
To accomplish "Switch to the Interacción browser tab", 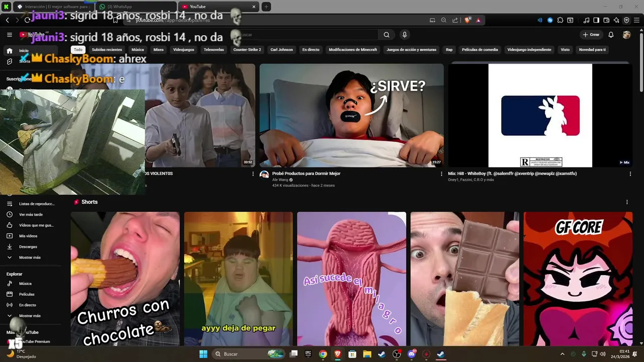I will tap(54, 7).
